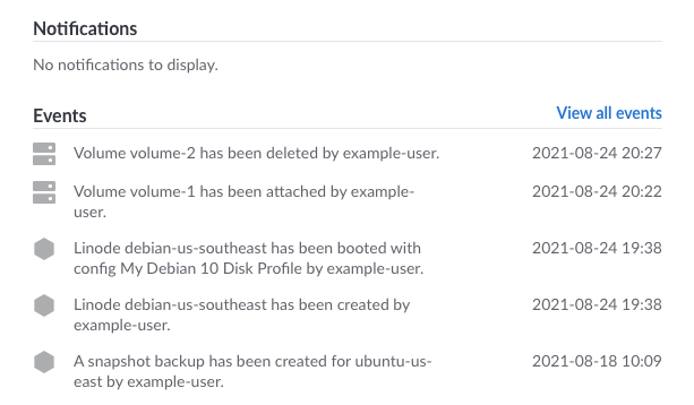
Task: Click hexagon icon beside snapshot backup event
Action: pos(44,362)
